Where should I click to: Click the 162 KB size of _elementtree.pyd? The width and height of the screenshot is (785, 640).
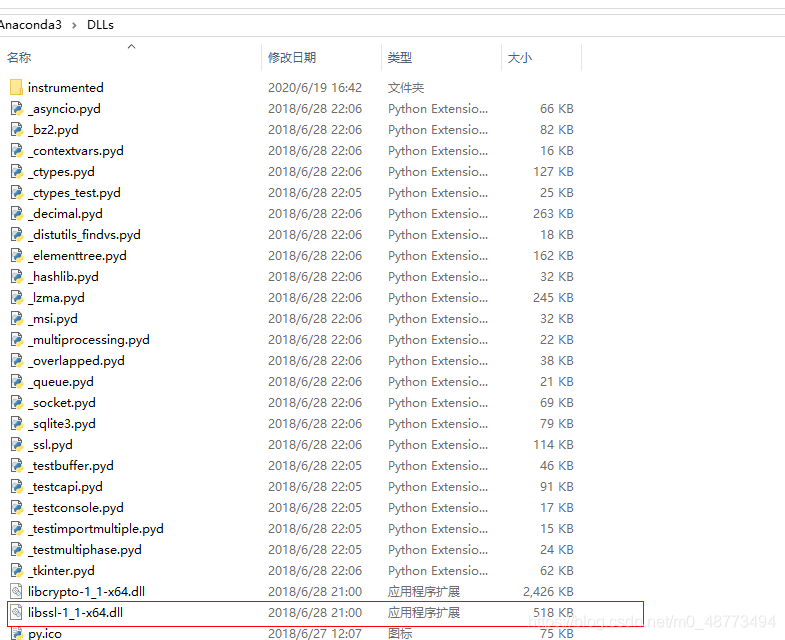(553, 256)
